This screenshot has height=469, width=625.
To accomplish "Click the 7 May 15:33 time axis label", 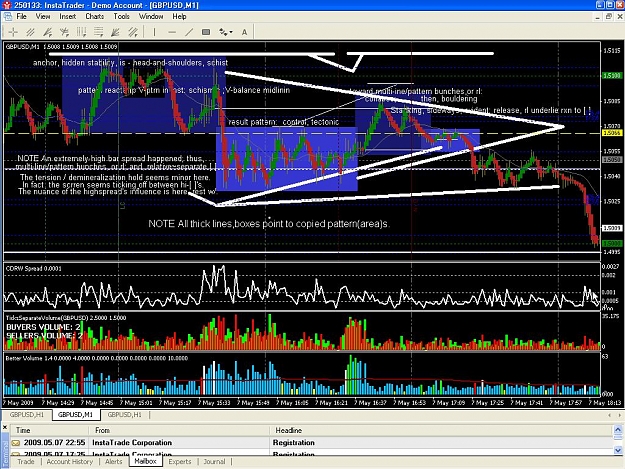I will 214,403.
